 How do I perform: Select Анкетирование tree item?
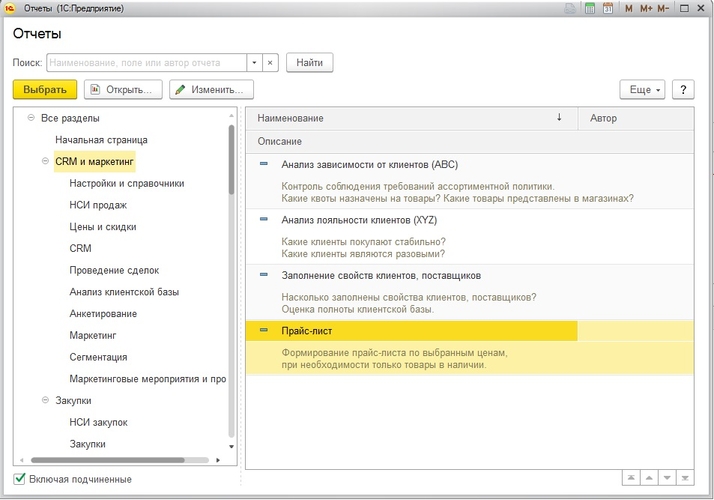pyautogui.click(x=103, y=314)
